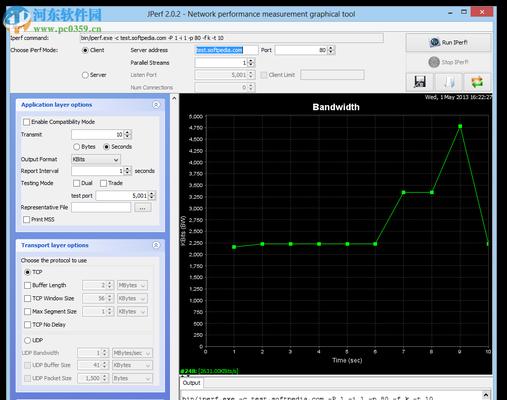
Task: Run the IPerf test
Action: pyautogui.click(x=448, y=42)
